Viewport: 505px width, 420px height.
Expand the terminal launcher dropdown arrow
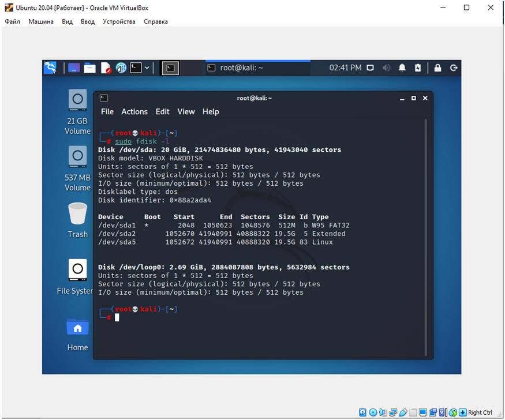point(147,67)
